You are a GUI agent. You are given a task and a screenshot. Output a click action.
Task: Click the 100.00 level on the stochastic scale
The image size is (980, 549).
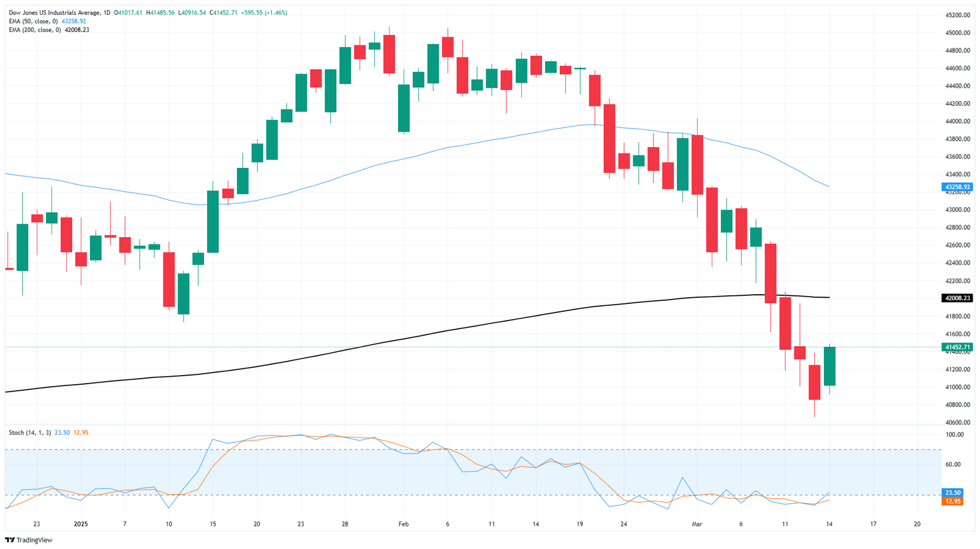point(955,435)
